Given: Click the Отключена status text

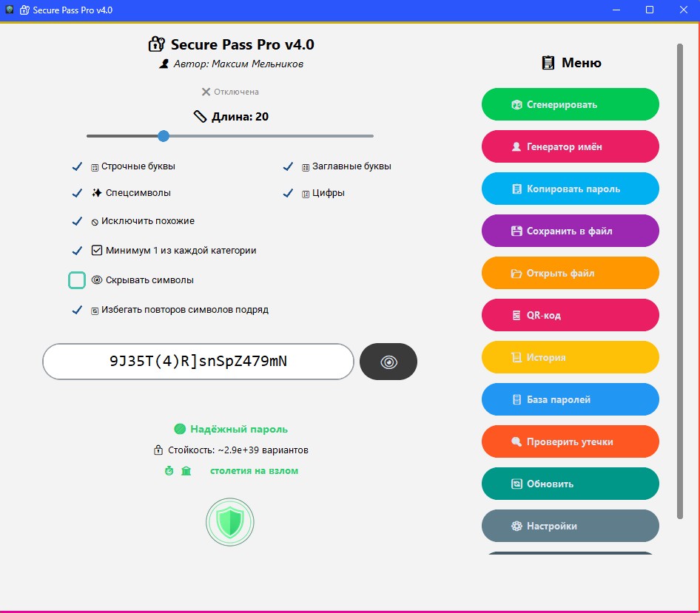Looking at the screenshot, I should point(236,92).
